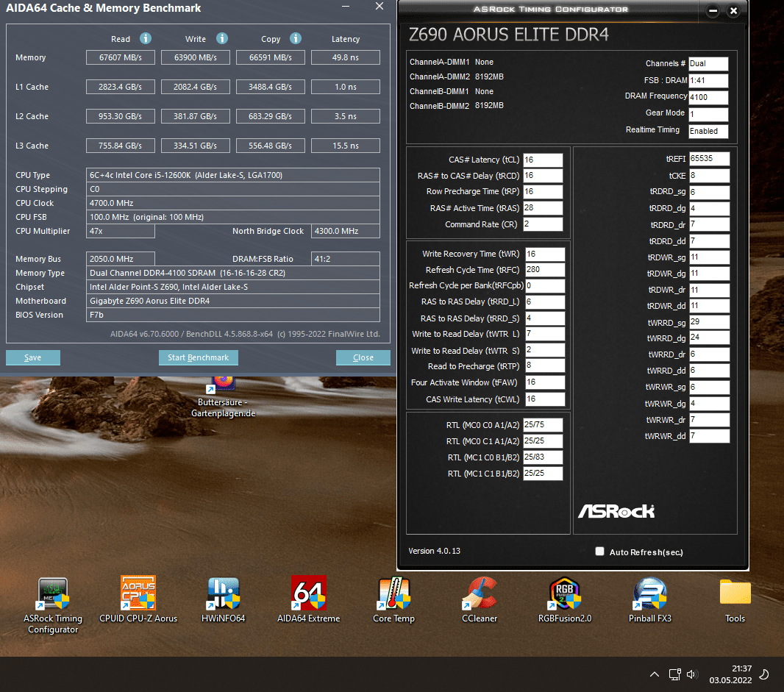Image resolution: width=784 pixels, height=692 pixels.
Task: Click DRAM:FSB Ratio 41:2 value
Action: (x=346, y=259)
